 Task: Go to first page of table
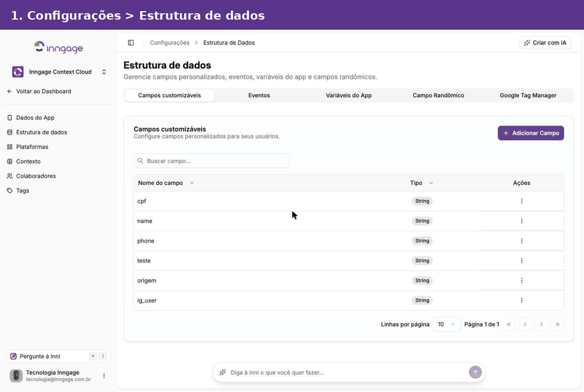click(x=509, y=324)
